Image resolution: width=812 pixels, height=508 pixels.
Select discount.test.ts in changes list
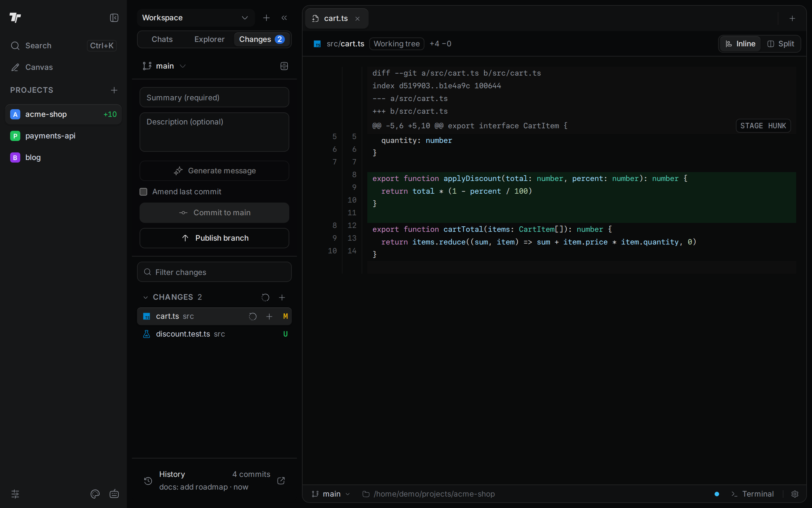(x=214, y=334)
